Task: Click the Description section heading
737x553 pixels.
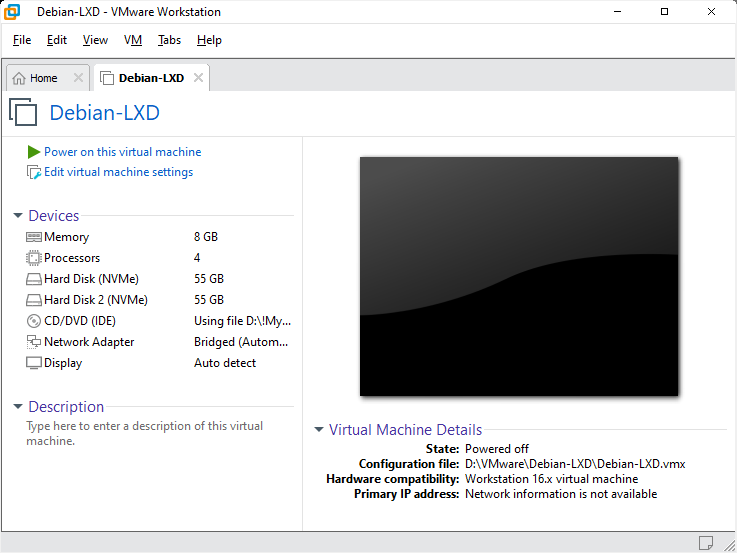Action: coord(66,406)
